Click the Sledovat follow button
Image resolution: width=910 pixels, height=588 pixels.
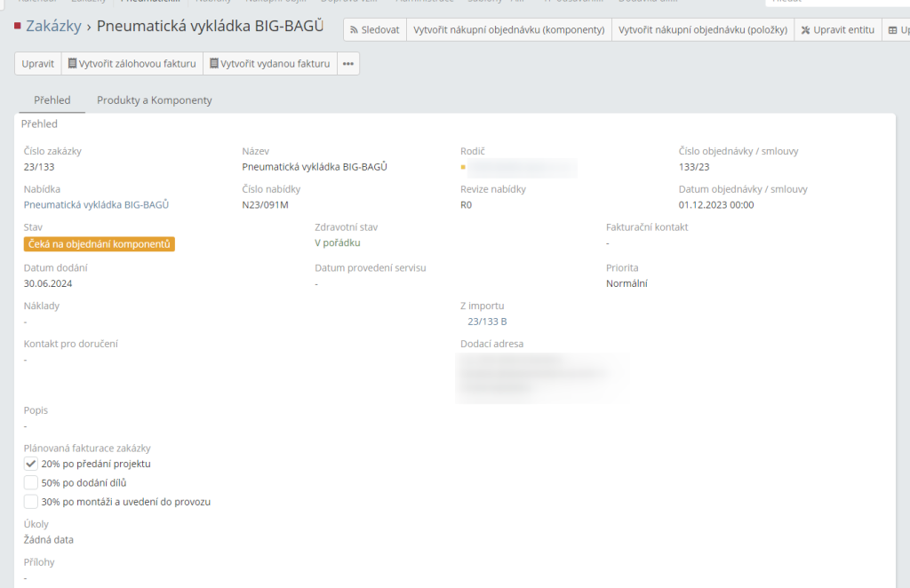tap(374, 30)
